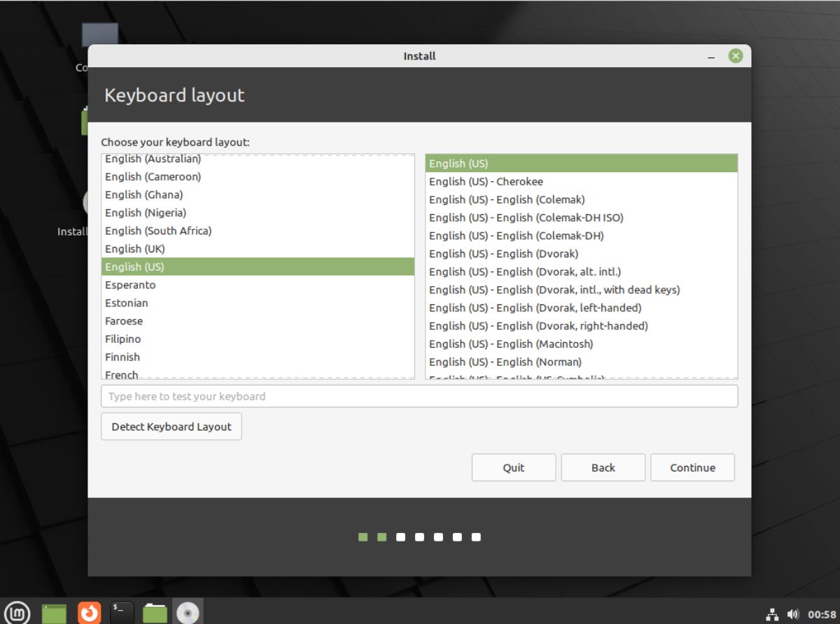
Task: Click Detect Keyboard Layout
Action: click(x=171, y=426)
